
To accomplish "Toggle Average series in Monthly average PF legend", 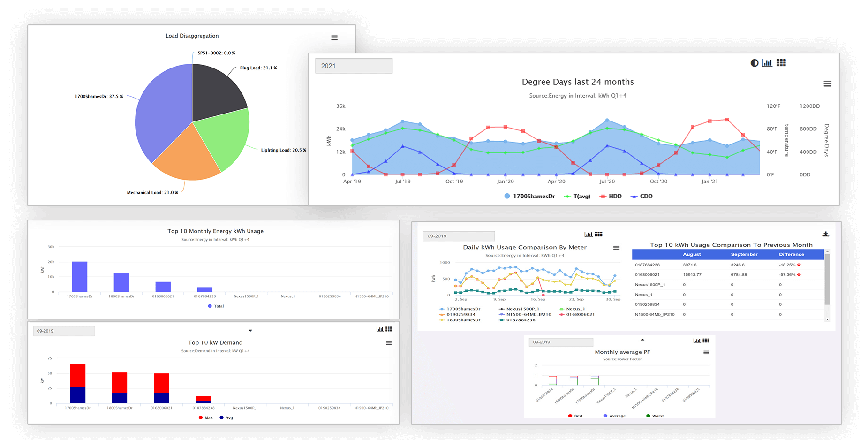I will click(x=615, y=416).
